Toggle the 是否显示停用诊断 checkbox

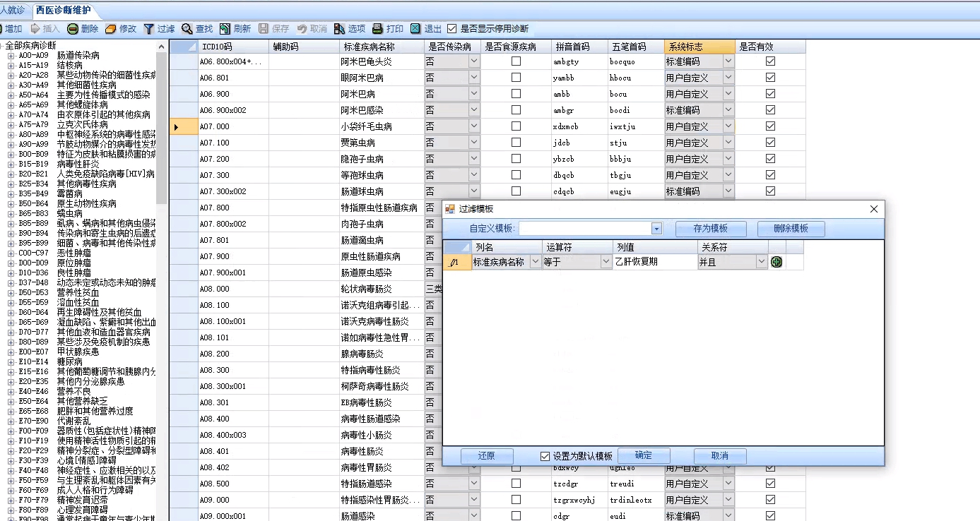click(x=452, y=29)
